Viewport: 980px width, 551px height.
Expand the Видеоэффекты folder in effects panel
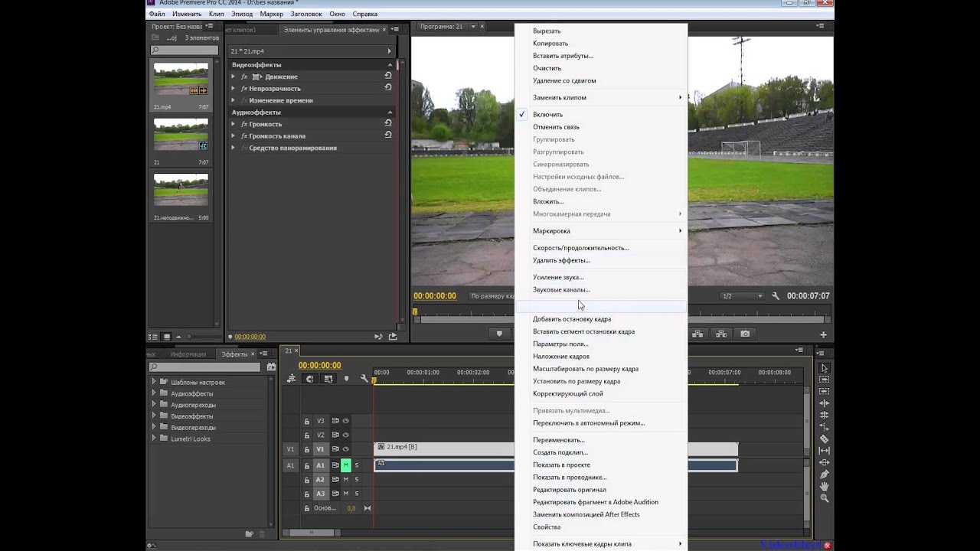point(154,416)
